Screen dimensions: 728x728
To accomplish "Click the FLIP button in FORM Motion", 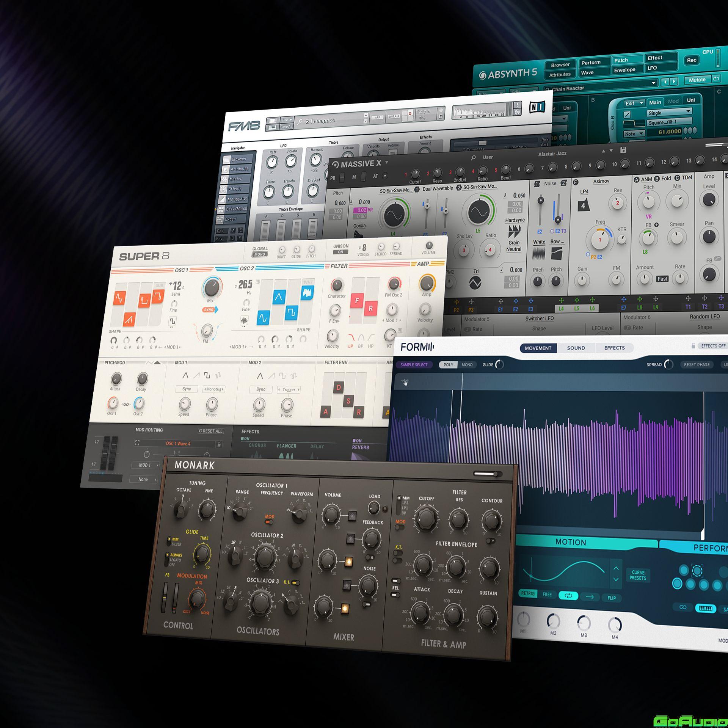I will [x=611, y=598].
